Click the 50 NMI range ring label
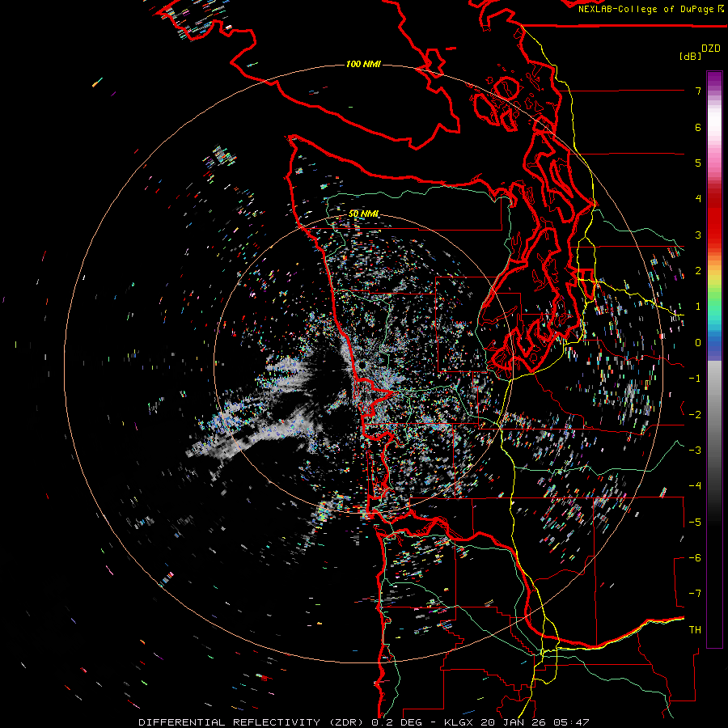The height and width of the screenshot is (728, 728). coord(363,214)
